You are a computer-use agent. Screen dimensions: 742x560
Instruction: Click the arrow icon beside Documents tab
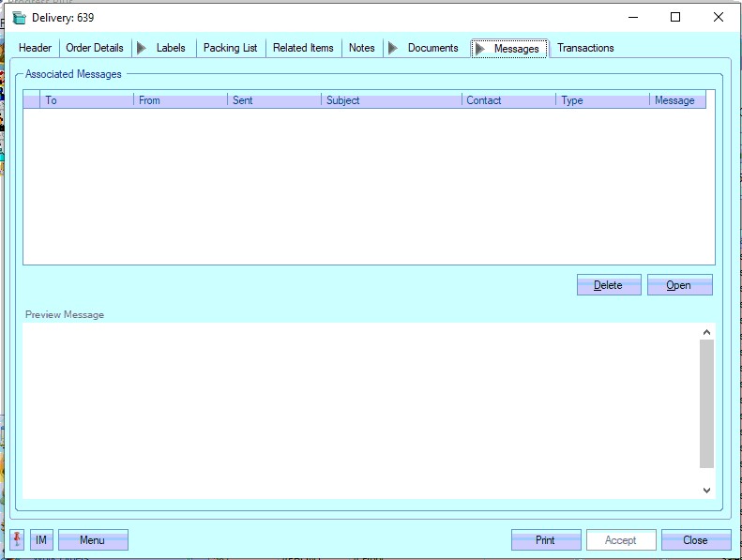pyautogui.click(x=393, y=48)
